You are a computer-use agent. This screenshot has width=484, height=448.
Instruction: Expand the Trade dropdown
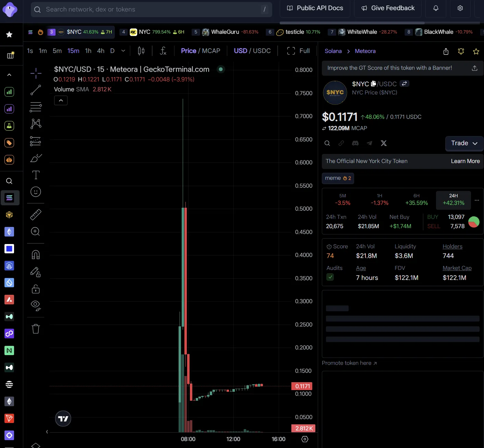coord(464,143)
